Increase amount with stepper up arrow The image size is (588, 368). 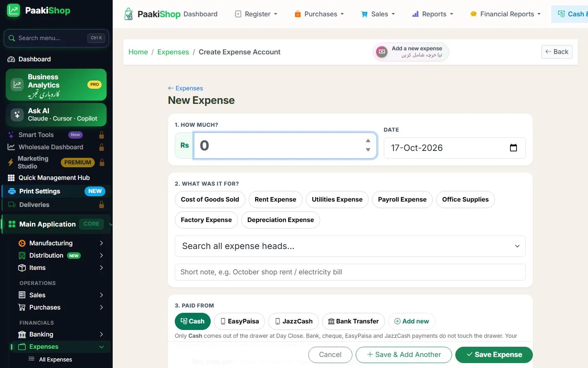pos(368,141)
